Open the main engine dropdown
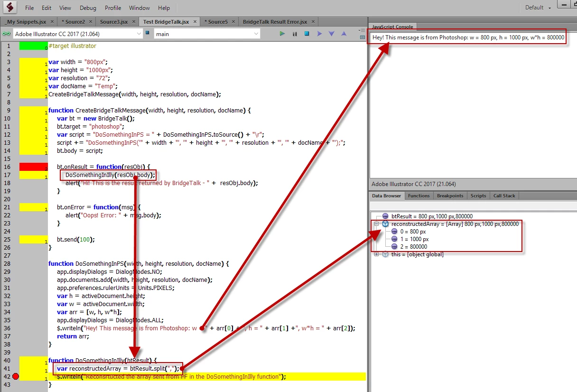 (207, 34)
